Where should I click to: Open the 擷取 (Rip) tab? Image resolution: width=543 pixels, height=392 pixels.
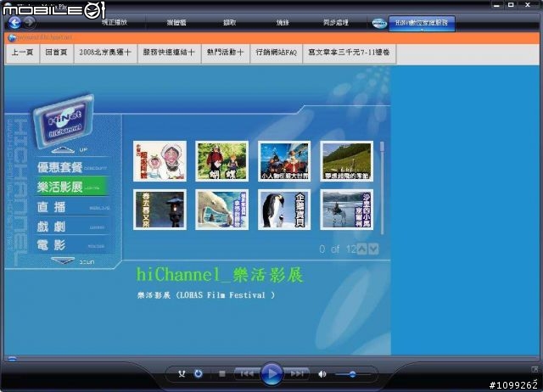229,23
